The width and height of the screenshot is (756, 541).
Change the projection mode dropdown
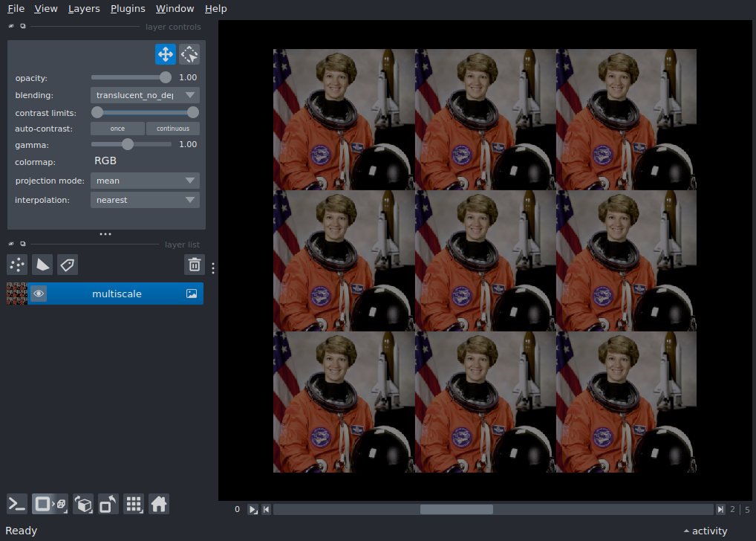point(144,180)
